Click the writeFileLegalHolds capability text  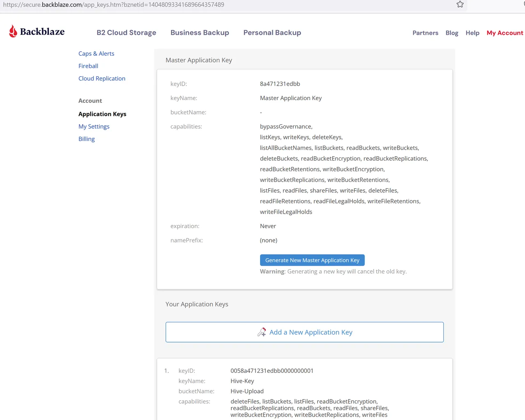click(286, 212)
